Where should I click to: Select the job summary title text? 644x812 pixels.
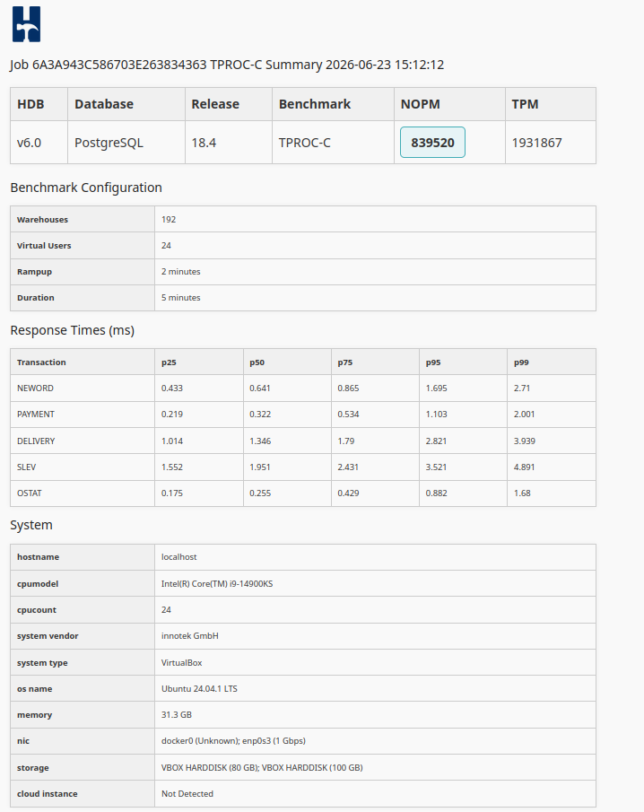(227, 65)
